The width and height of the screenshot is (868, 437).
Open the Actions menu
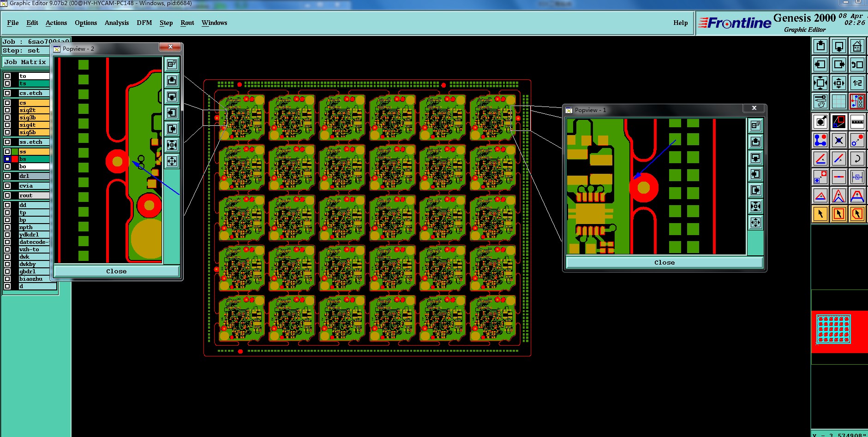[56, 23]
